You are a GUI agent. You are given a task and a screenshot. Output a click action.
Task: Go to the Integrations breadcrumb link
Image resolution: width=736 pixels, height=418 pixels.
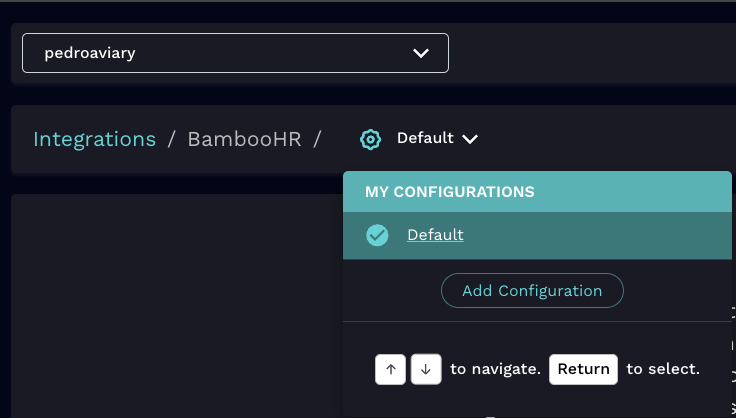[x=94, y=139]
